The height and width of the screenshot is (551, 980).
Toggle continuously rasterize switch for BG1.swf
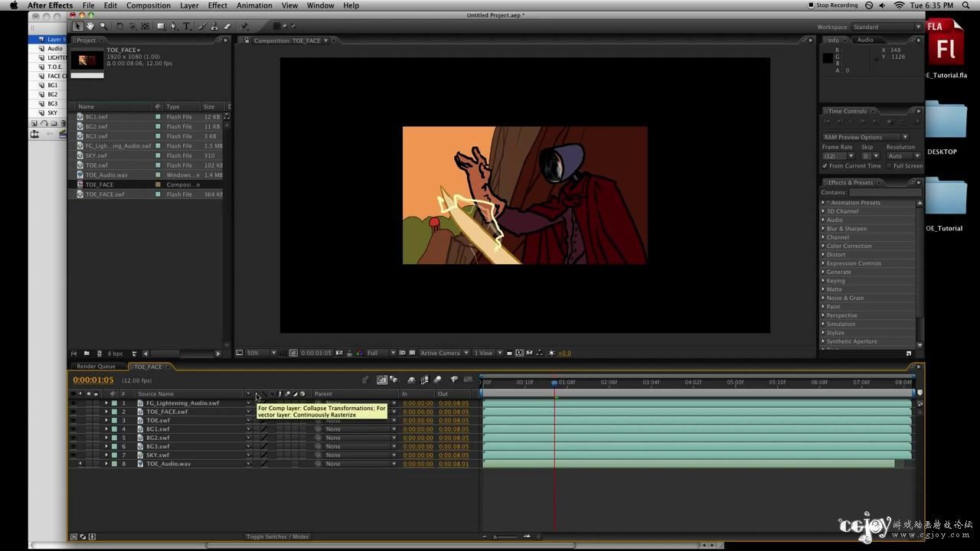point(256,429)
